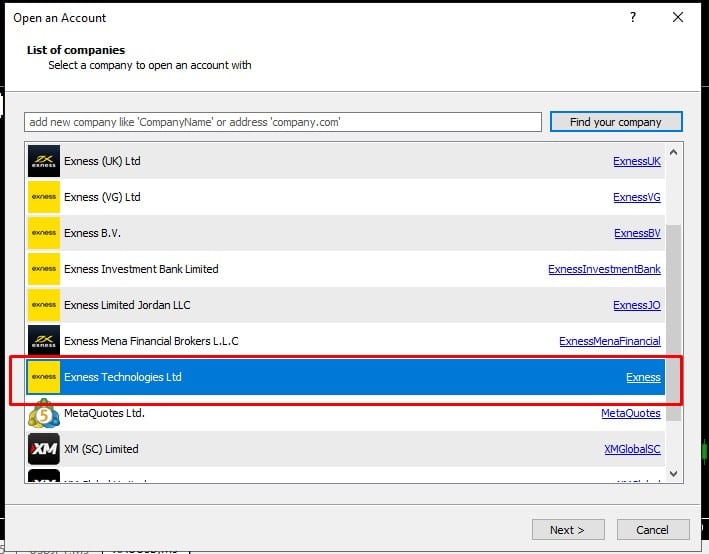Click the XM (SC) Limited logo icon
The width and height of the screenshot is (709, 554).
point(44,449)
